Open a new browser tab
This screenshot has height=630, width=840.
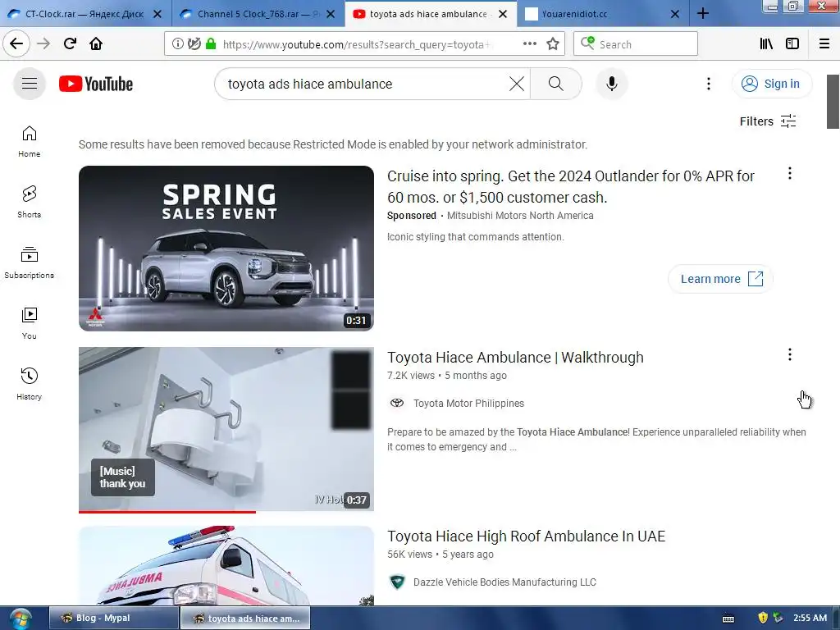(703, 13)
